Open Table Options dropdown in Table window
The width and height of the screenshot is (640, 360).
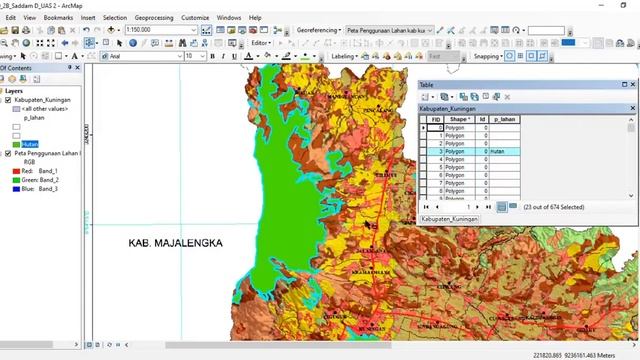click(x=427, y=97)
